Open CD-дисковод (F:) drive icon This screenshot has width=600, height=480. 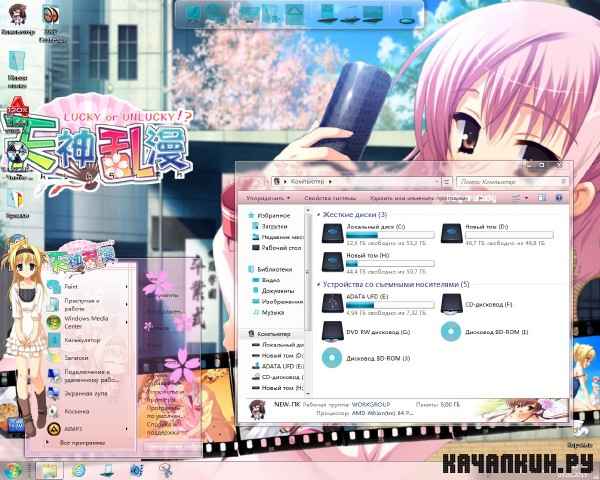click(x=452, y=304)
